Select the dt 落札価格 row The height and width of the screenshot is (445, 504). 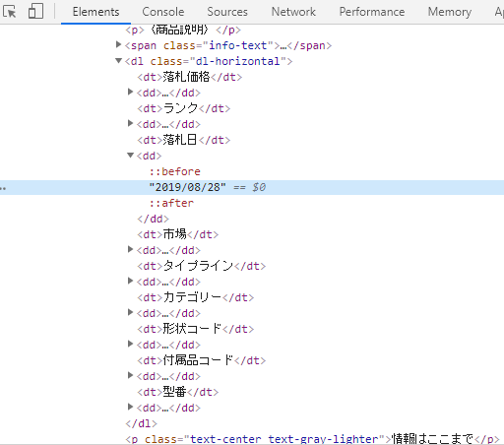[x=190, y=77]
